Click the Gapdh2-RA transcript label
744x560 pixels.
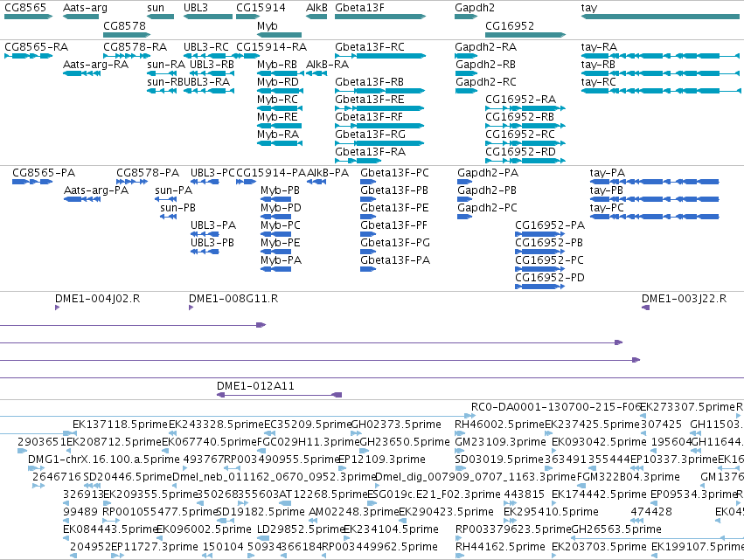click(485, 47)
